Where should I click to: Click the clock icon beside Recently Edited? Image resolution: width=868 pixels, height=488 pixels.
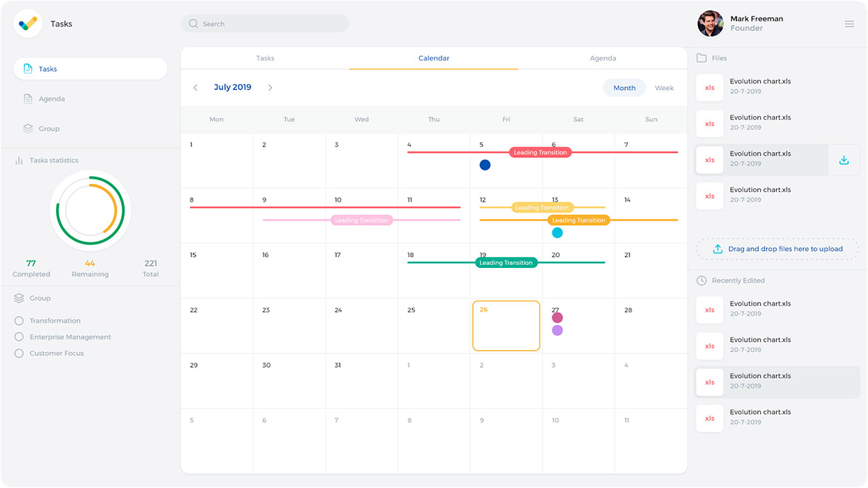point(701,281)
